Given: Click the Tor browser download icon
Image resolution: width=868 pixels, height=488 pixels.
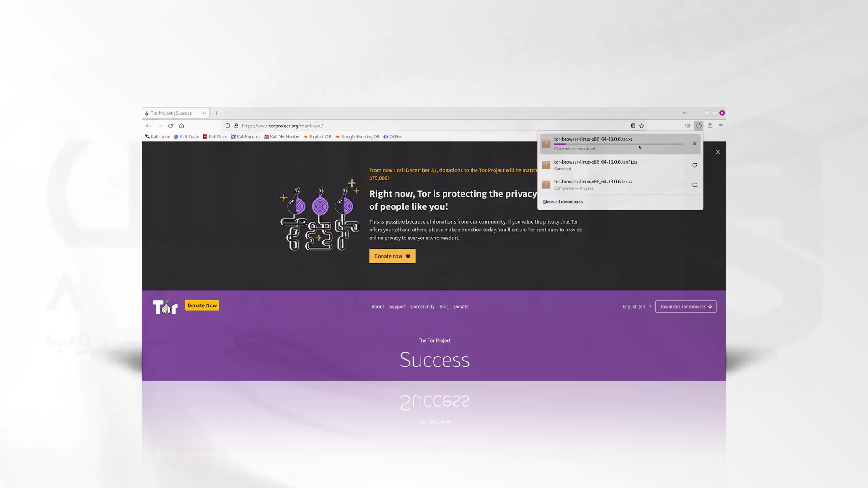Looking at the screenshot, I should (698, 125).
